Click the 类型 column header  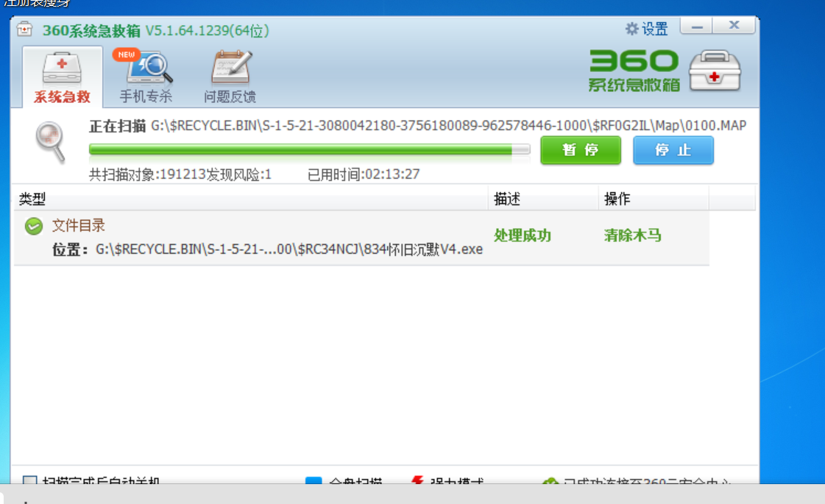point(32,199)
